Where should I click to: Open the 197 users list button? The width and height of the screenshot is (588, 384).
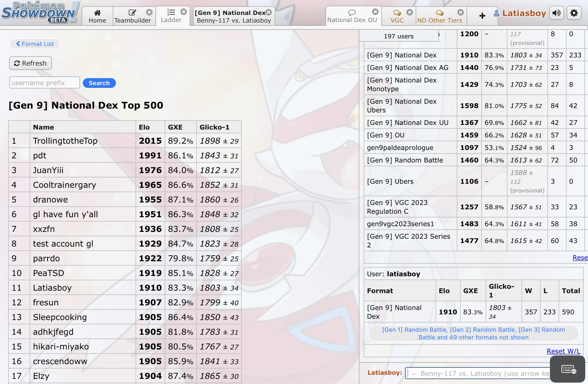pos(399,36)
